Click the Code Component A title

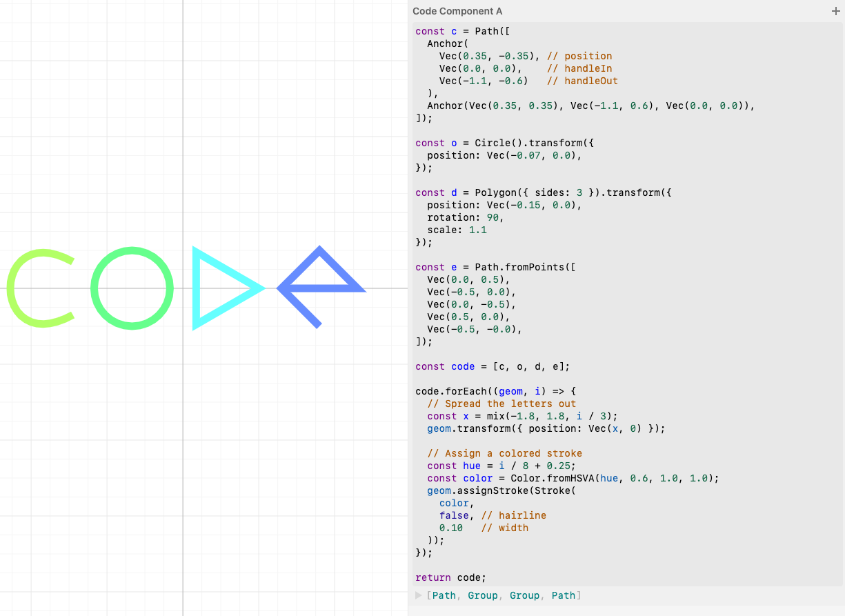(x=457, y=11)
